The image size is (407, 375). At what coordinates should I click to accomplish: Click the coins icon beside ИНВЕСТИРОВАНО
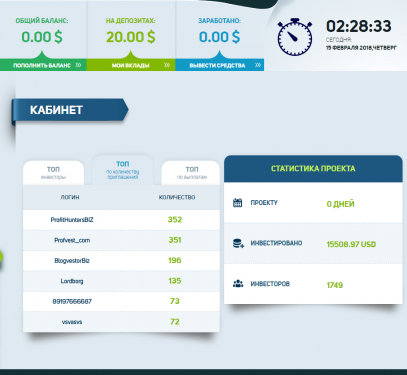pyautogui.click(x=238, y=243)
